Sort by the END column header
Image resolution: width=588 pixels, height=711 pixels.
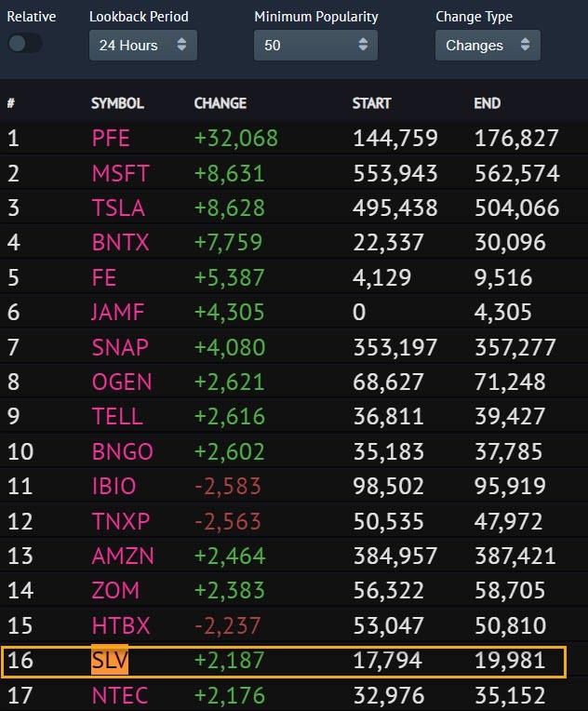coord(487,103)
